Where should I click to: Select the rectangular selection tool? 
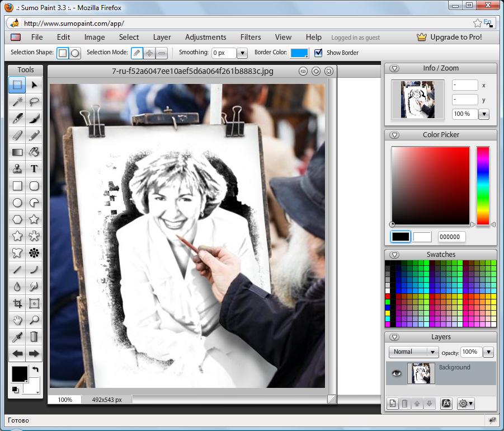[17, 85]
